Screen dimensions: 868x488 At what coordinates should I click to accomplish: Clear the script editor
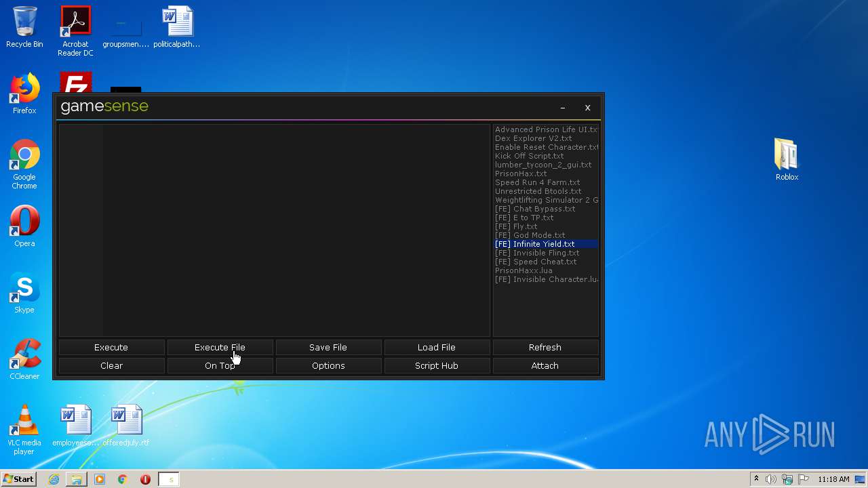(111, 365)
